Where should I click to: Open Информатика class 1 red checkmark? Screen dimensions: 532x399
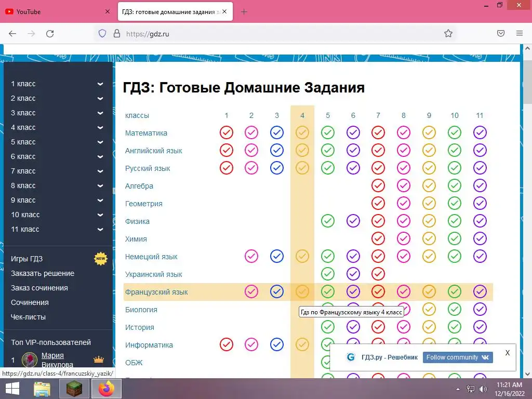[x=227, y=344]
